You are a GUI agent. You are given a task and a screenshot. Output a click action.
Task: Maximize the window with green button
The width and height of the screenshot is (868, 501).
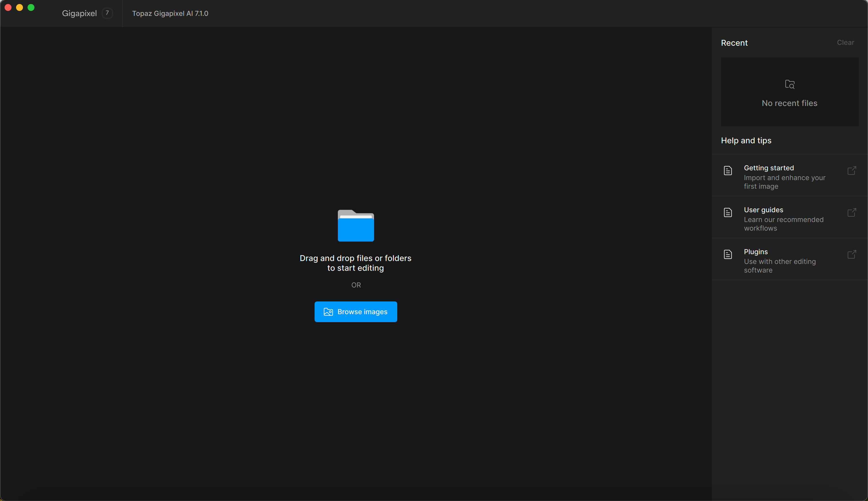point(31,7)
